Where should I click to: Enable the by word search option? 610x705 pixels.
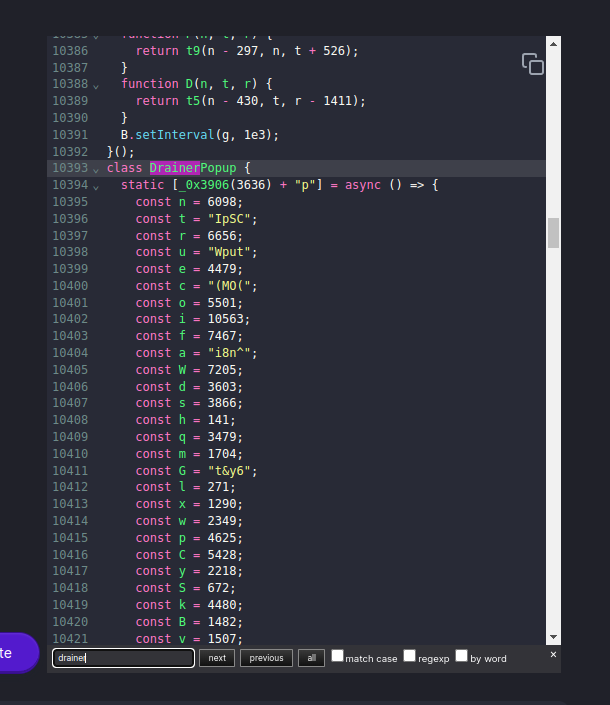click(x=462, y=656)
